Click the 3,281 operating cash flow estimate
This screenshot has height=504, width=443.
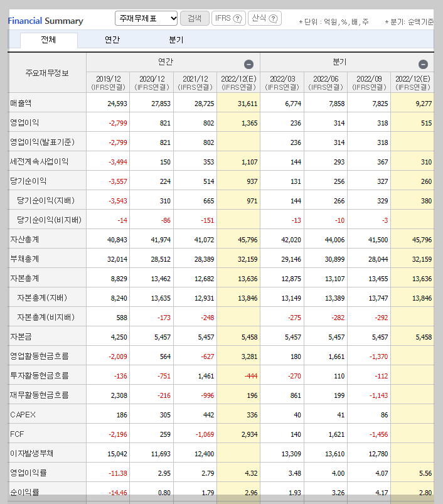click(x=250, y=357)
